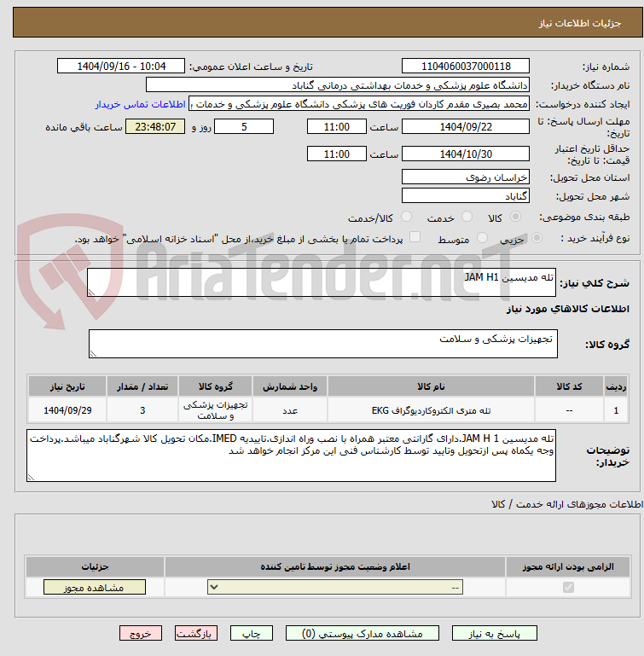Open 'مشاهده مدارک پیوستی (0)' attachments button

tap(363, 634)
